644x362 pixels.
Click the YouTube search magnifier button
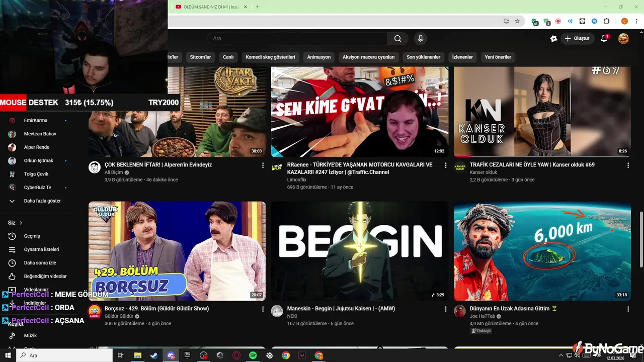(x=397, y=39)
